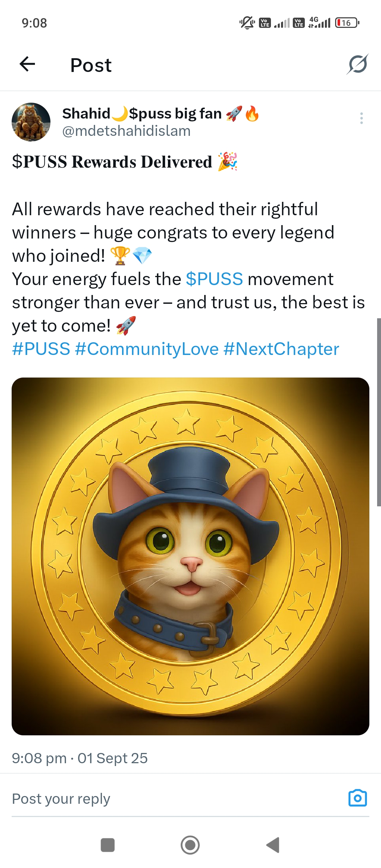Viewport: 381px width, 868px height.
Task: Tap the camera icon in reply bar
Action: (x=357, y=798)
